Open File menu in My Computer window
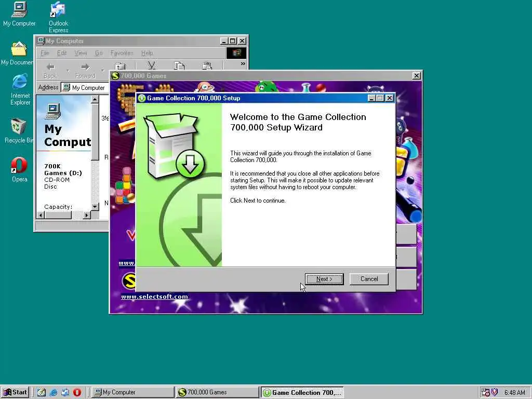Image resolution: width=532 pixels, height=399 pixels. [45, 53]
